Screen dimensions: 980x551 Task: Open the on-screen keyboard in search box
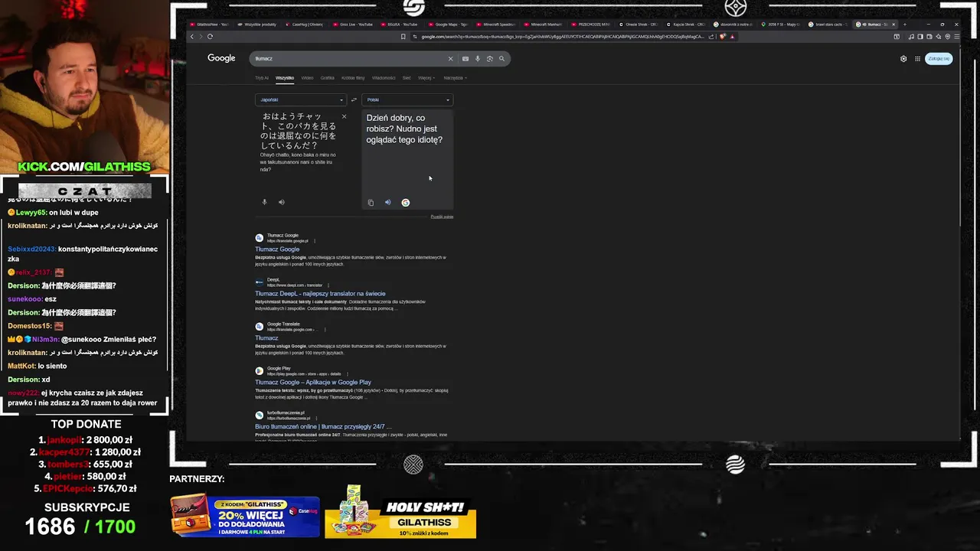coord(465,58)
